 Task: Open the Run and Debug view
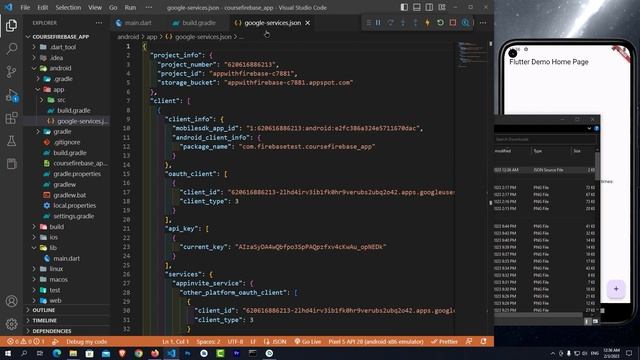11,96
